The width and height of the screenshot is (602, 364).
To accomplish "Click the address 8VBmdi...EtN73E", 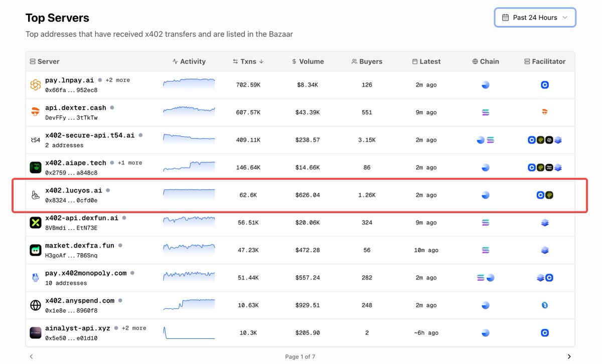I will pyautogui.click(x=71, y=228).
